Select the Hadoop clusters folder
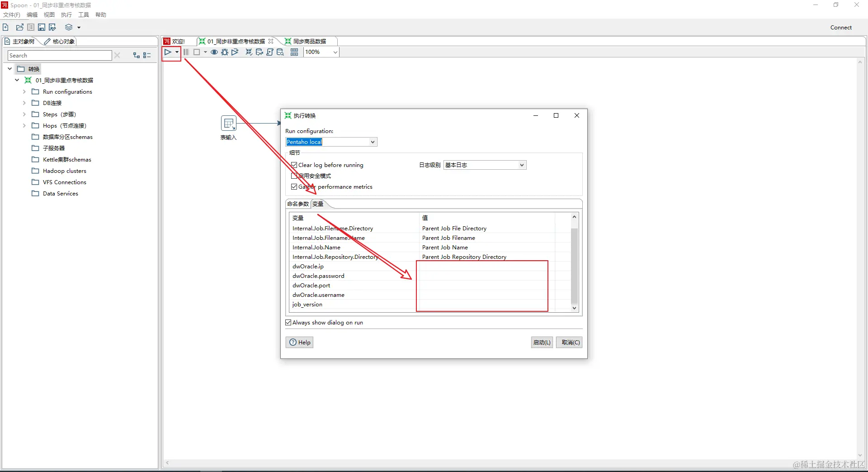Image resolution: width=868 pixels, height=472 pixels. [x=59, y=171]
